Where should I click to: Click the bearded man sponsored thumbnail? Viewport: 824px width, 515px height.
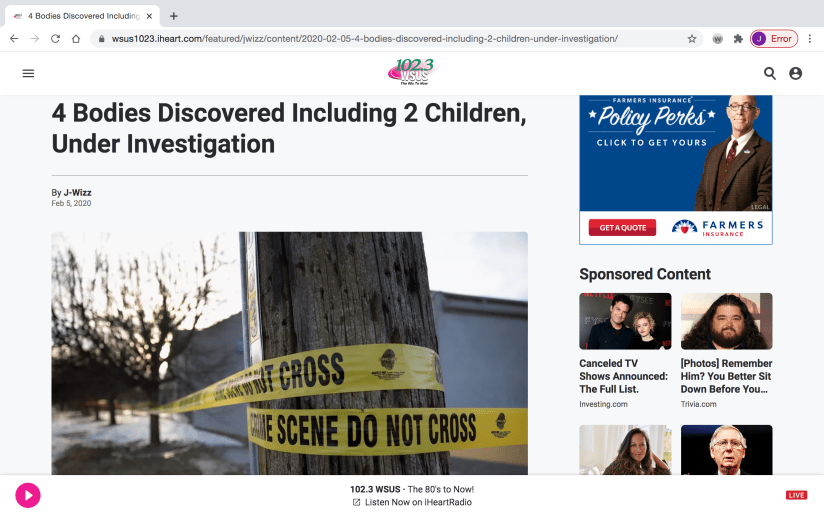[x=726, y=321]
